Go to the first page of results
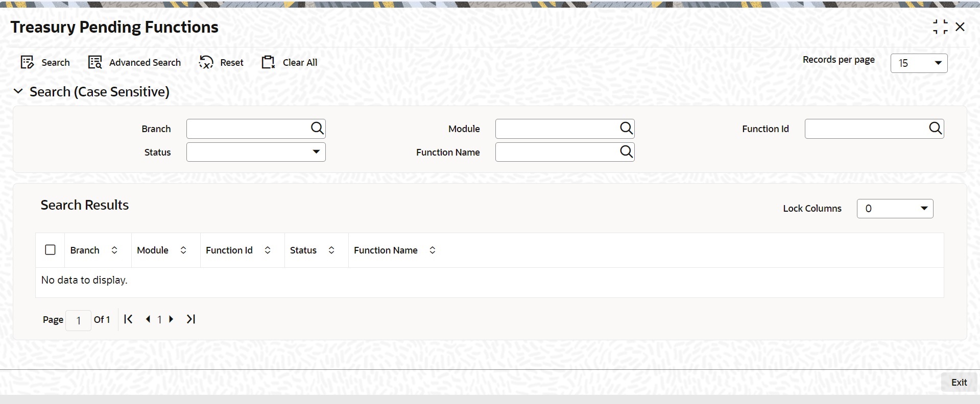Screen dimensions: 980x404 [128, 319]
